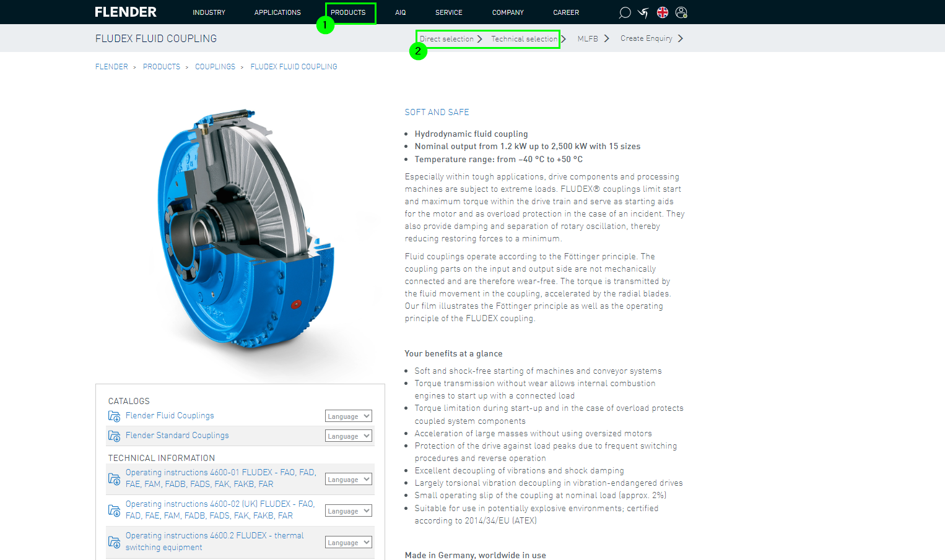This screenshot has width=945, height=560.
Task: Open the COMPANY menu
Action: point(508,12)
